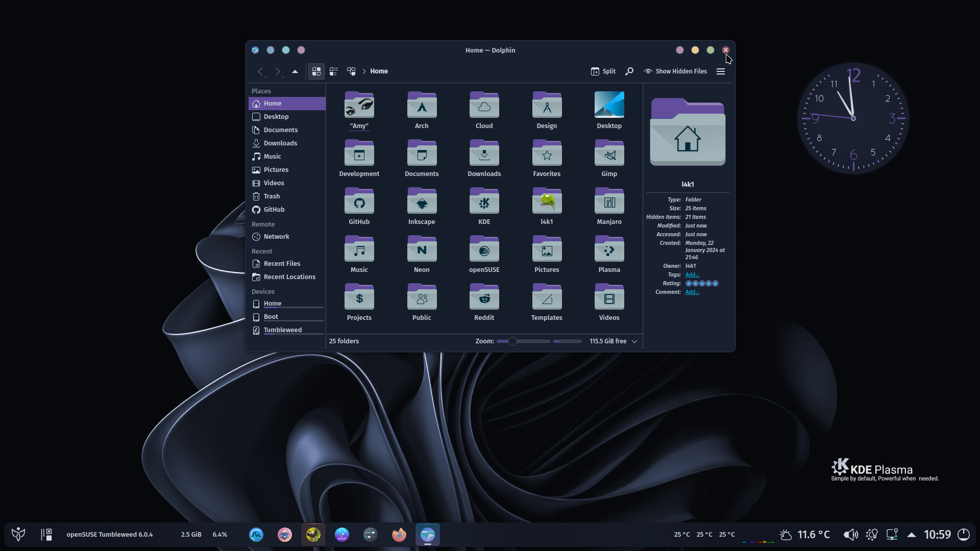
Task: Select Music in Places sidebar
Action: [x=287, y=156]
